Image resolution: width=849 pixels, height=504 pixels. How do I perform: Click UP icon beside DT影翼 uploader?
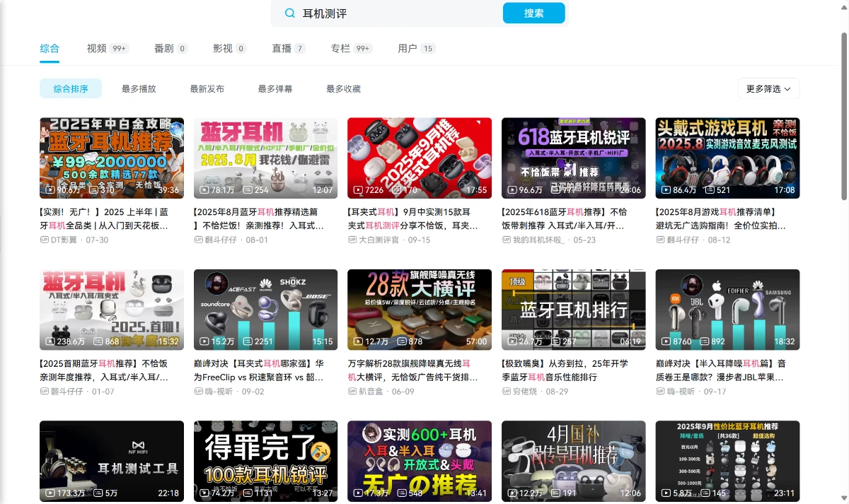point(45,240)
